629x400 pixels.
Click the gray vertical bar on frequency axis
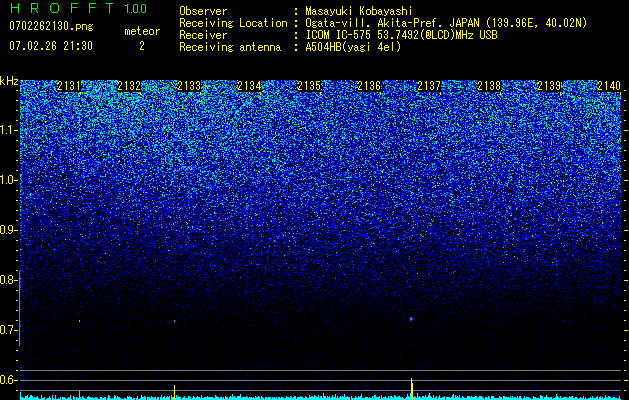(x=20, y=308)
